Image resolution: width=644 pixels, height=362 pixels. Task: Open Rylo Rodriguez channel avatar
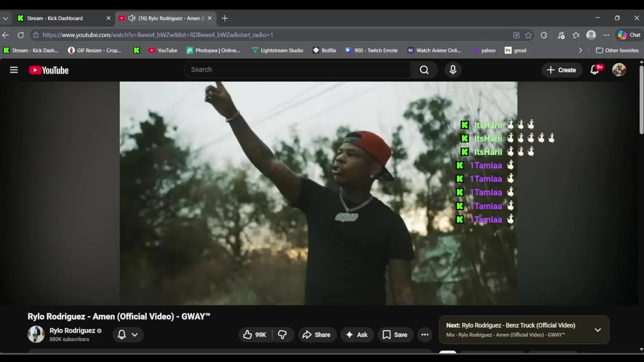click(x=36, y=334)
